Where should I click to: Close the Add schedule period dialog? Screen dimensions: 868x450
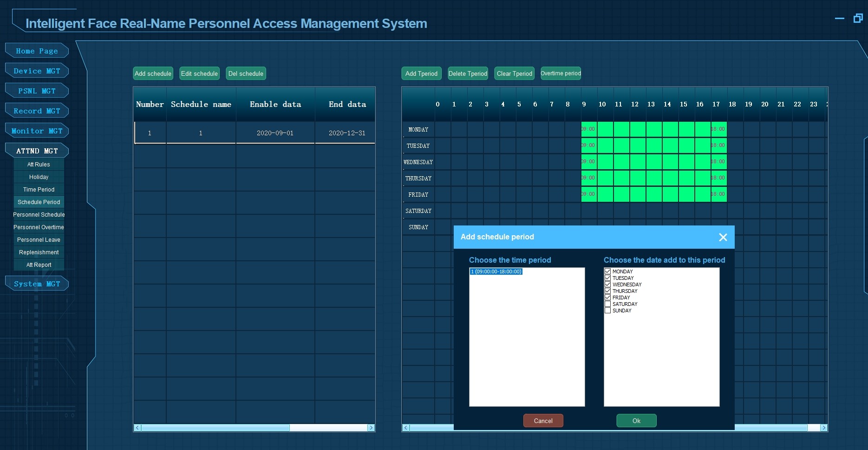pyautogui.click(x=723, y=237)
